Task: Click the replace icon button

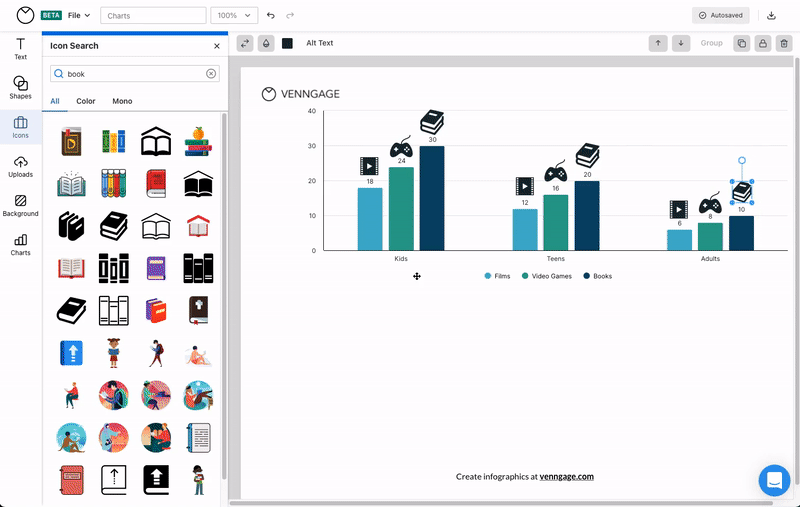Action: [x=245, y=43]
